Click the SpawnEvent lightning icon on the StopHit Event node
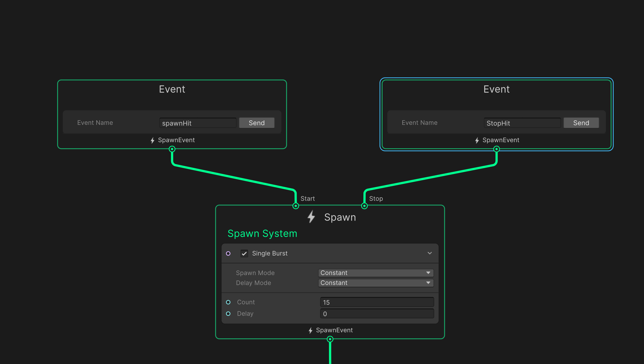The image size is (644, 364). click(476, 140)
